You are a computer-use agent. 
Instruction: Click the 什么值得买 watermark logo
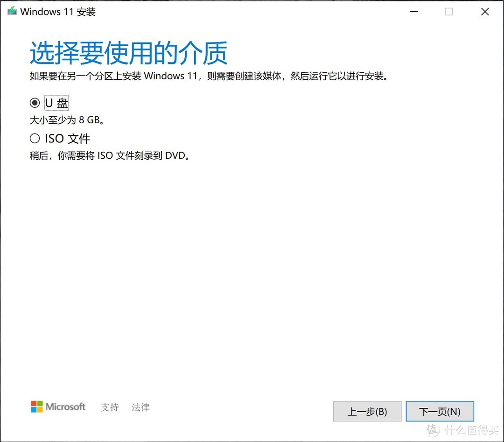pyautogui.click(x=462, y=429)
